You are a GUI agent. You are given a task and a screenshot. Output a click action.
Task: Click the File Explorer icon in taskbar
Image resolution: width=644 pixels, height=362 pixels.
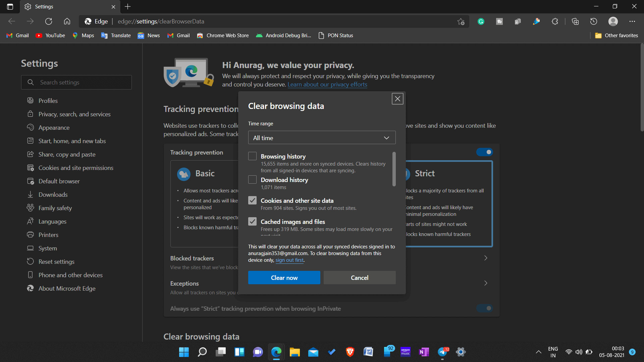coord(294,351)
